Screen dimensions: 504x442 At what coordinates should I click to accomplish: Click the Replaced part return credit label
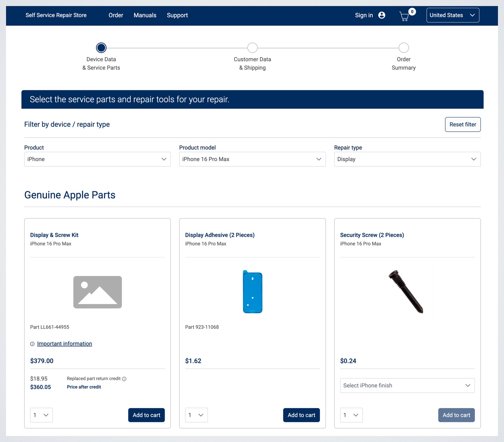[94, 379]
